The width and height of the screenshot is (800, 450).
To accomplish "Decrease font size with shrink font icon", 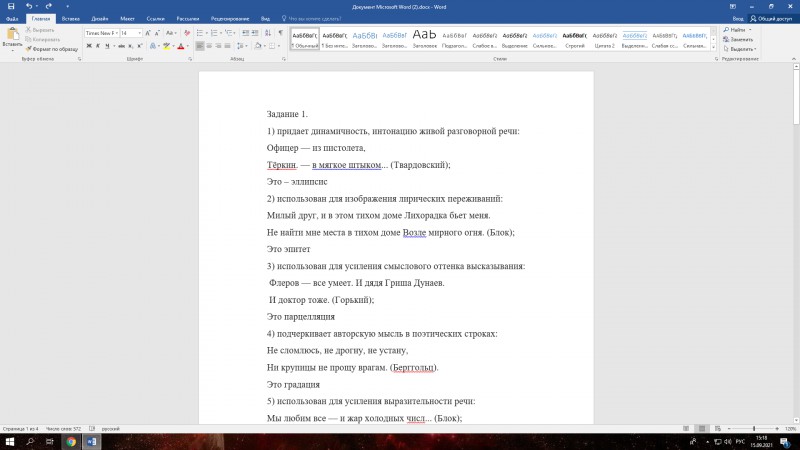I will click(x=157, y=33).
